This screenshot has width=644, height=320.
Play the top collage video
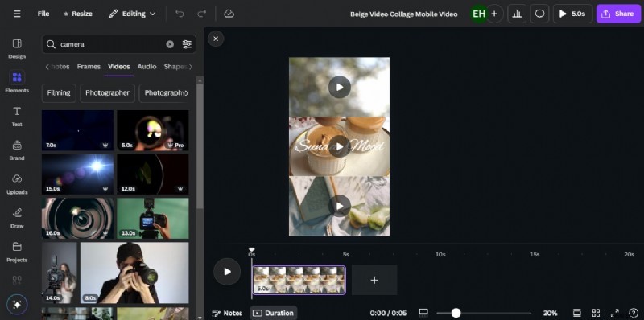[x=339, y=87]
